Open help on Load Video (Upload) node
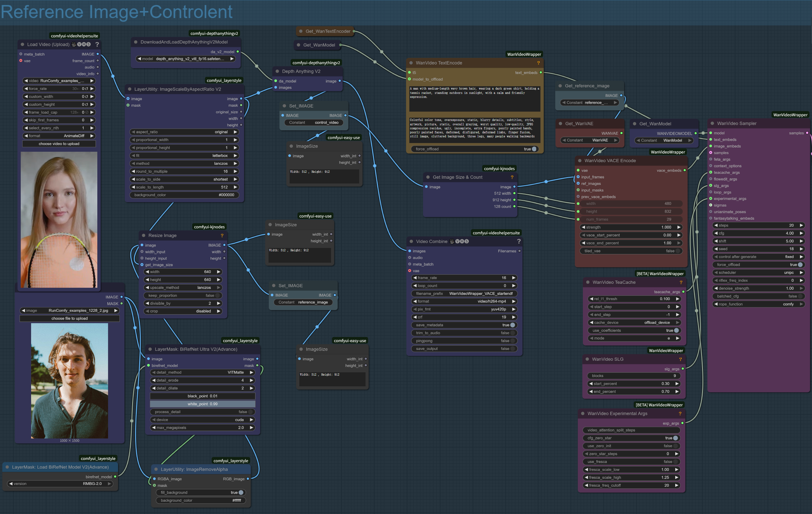This screenshot has height=514, width=812. point(97,44)
